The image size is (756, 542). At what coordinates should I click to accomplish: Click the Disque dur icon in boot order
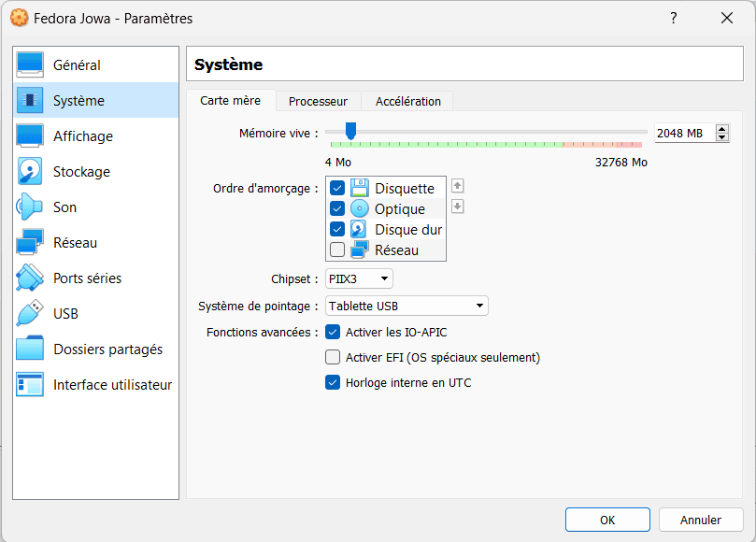pos(358,230)
